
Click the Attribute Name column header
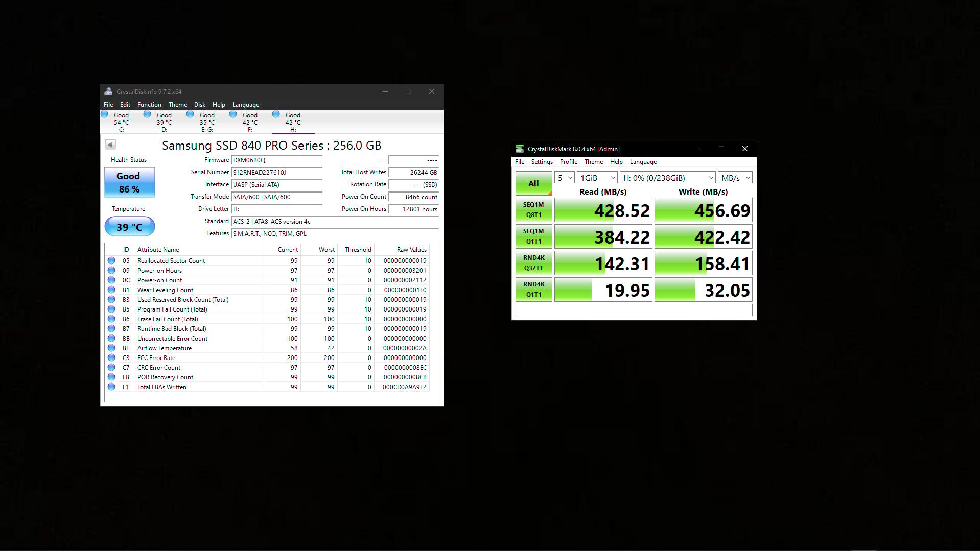pos(199,250)
